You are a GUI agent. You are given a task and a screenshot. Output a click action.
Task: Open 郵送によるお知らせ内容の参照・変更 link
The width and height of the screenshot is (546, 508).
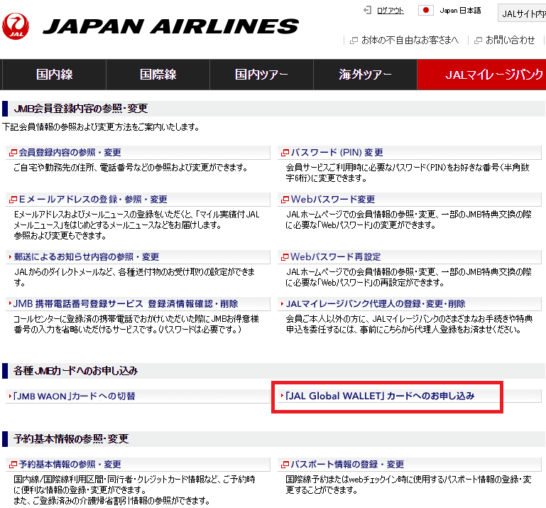(x=86, y=257)
